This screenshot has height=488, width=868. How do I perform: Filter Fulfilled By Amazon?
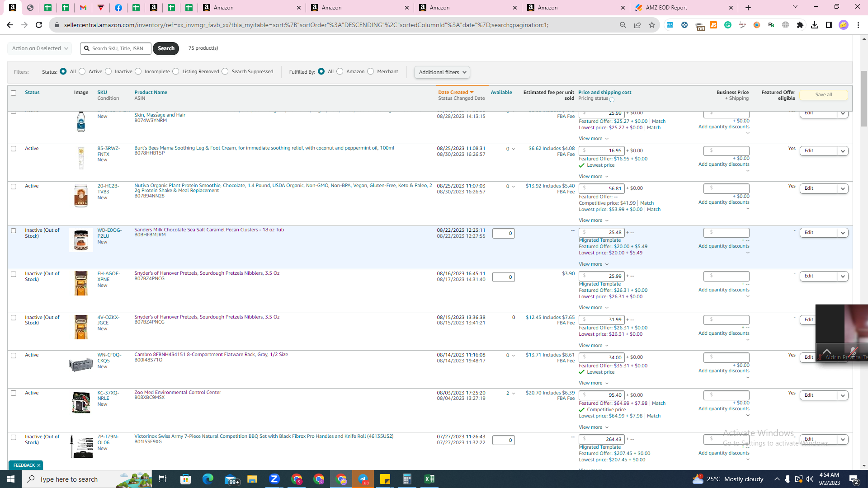[x=340, y=71]
